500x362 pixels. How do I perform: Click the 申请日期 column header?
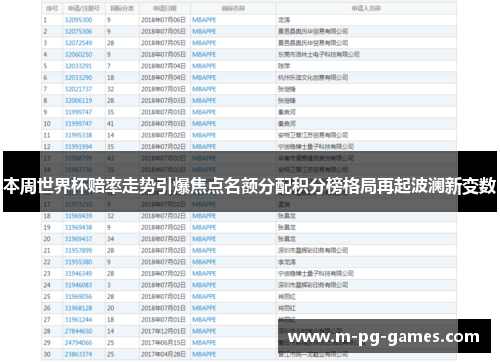(x=165, y=8)
